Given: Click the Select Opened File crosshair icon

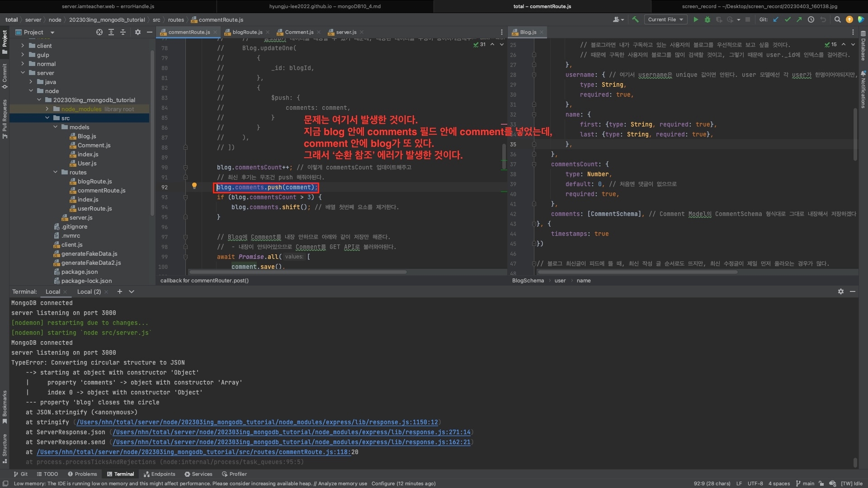Looking at the screenshot, I should (99, 32).
